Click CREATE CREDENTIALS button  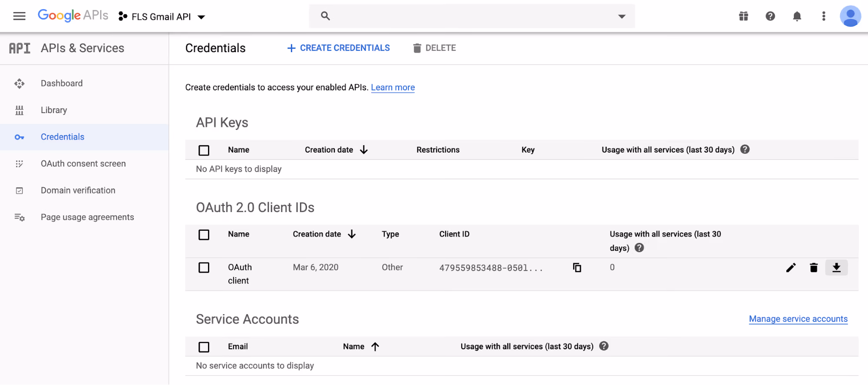[x=339, y=48]
